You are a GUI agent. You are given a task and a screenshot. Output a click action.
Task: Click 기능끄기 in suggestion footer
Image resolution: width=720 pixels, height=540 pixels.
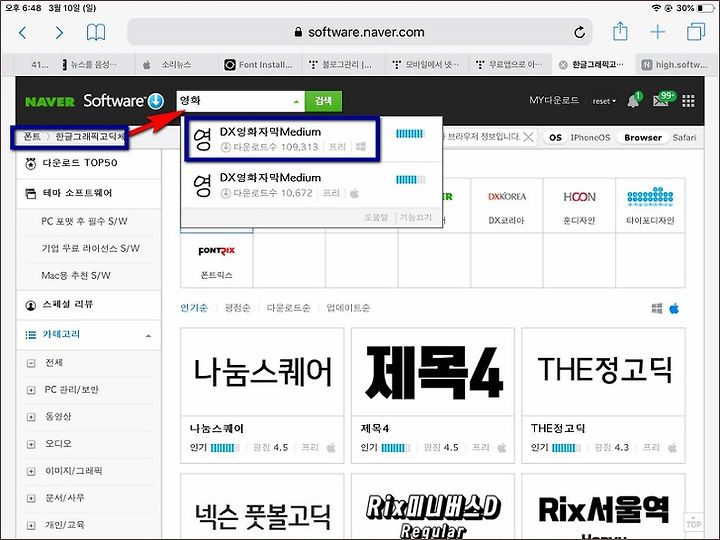coord(416,217)
